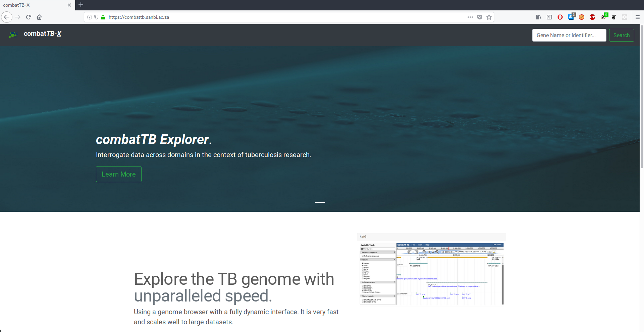Open the katG genome browser thumbnail

click(x=431, y=270)
